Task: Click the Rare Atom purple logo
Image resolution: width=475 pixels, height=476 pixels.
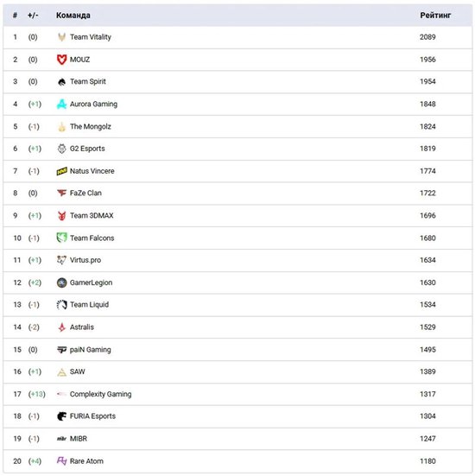Action: (61, 460)
